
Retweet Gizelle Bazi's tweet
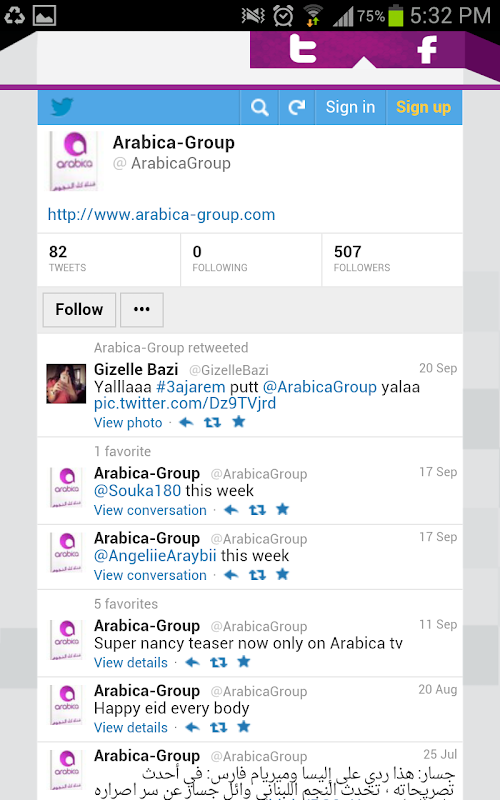212,422
